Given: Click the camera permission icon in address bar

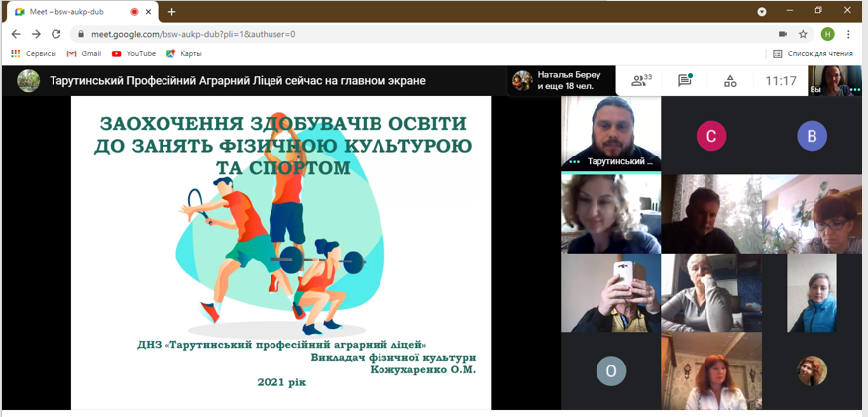Looking at the screenshot, I should pos(782,34).
